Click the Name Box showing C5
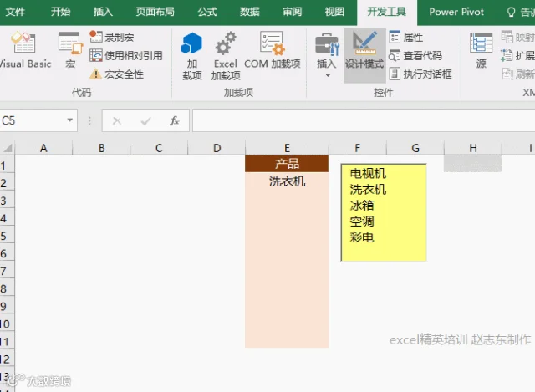Image resolution: width=535 pixels, height=392 pixels. pos(33,120)
